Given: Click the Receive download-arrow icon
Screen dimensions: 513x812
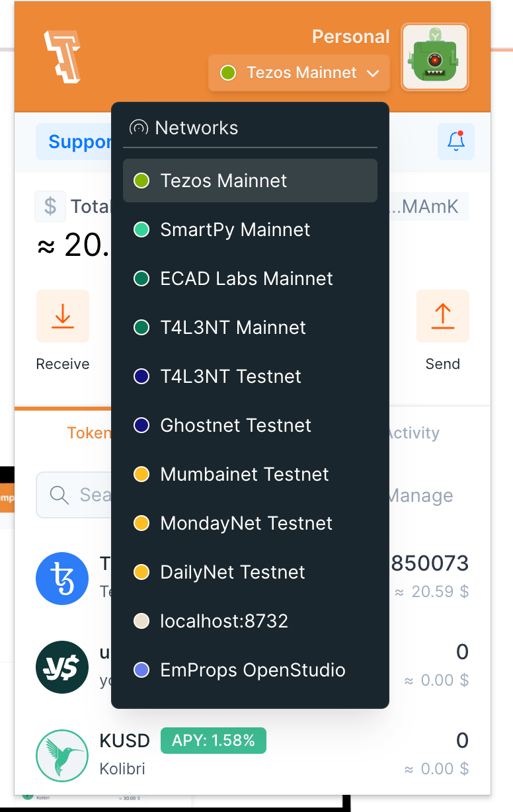Looking at the screenshot, I should (x=63, y=316).
